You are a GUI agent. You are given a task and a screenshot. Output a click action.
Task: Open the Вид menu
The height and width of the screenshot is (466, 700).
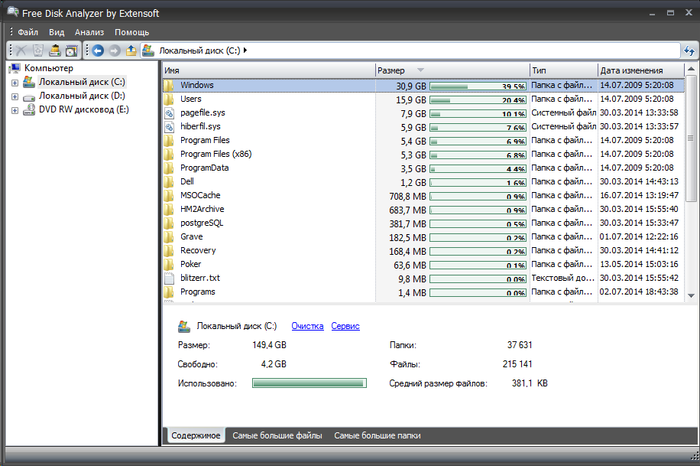point(57,32)
